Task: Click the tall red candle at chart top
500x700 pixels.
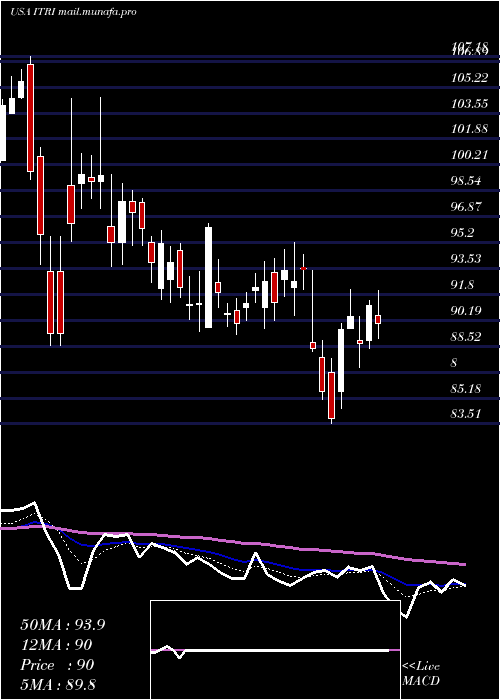Action: (x=30, y=118)
